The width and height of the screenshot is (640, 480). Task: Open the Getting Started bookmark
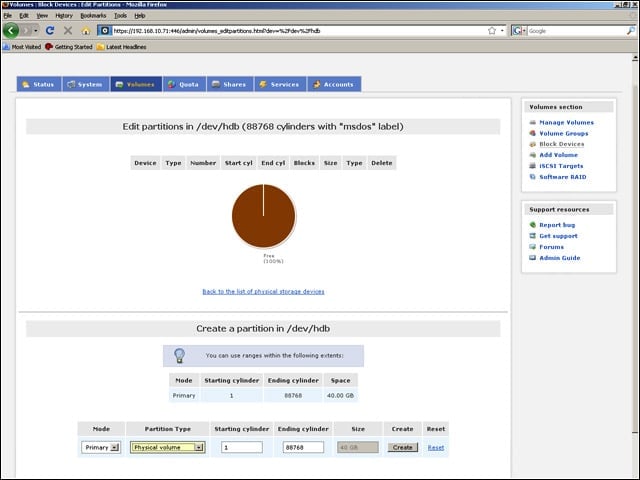tap(69, 47)
